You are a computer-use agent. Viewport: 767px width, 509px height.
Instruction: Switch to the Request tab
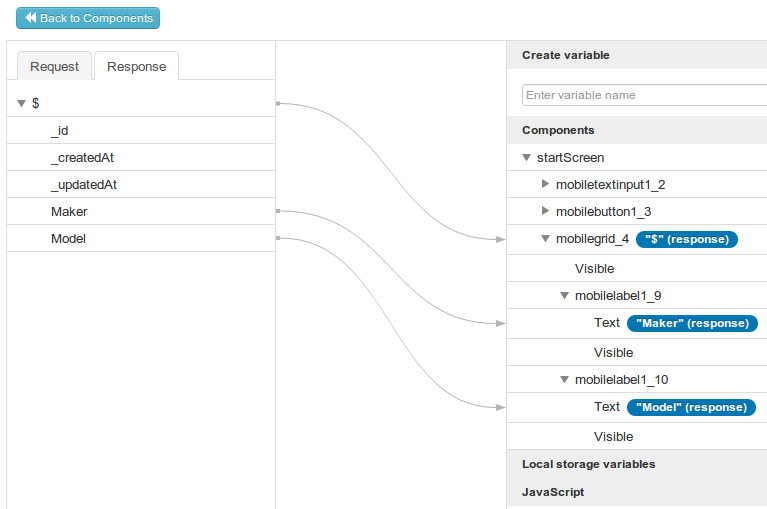coord(54,66)
